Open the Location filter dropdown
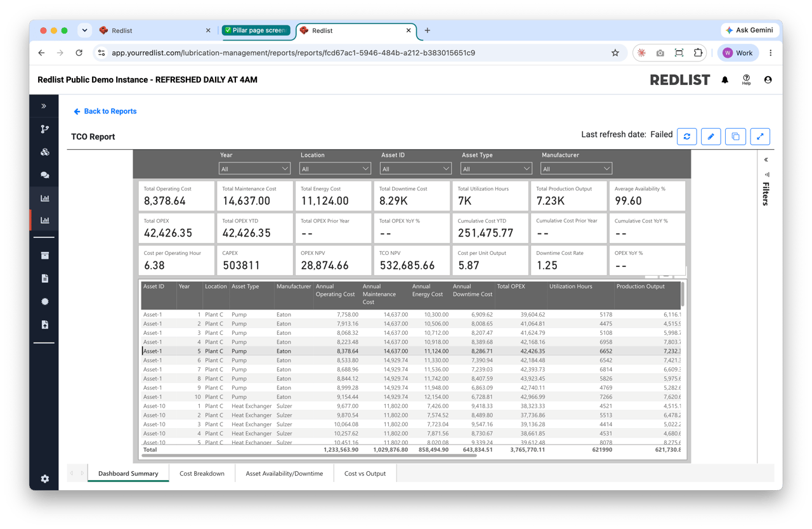This screenshot has width=812, height=529. pos(335,169)
